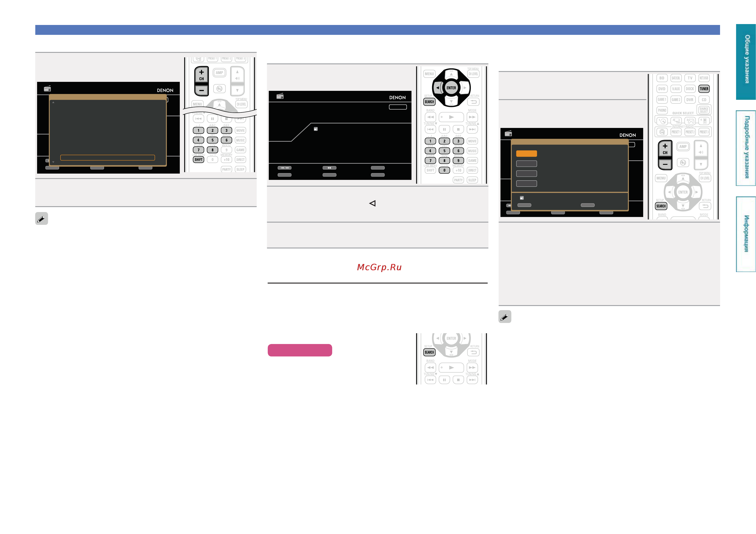Choose the DOCK source button
The height and width of the screenshot is (534, 756).
[x=690, y=89]
